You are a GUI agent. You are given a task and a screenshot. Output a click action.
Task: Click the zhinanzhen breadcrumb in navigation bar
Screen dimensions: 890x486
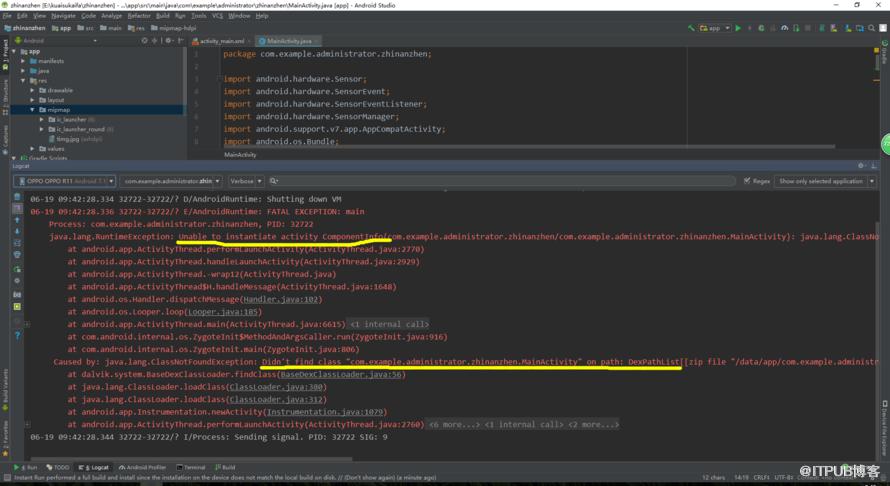(24, 28)
